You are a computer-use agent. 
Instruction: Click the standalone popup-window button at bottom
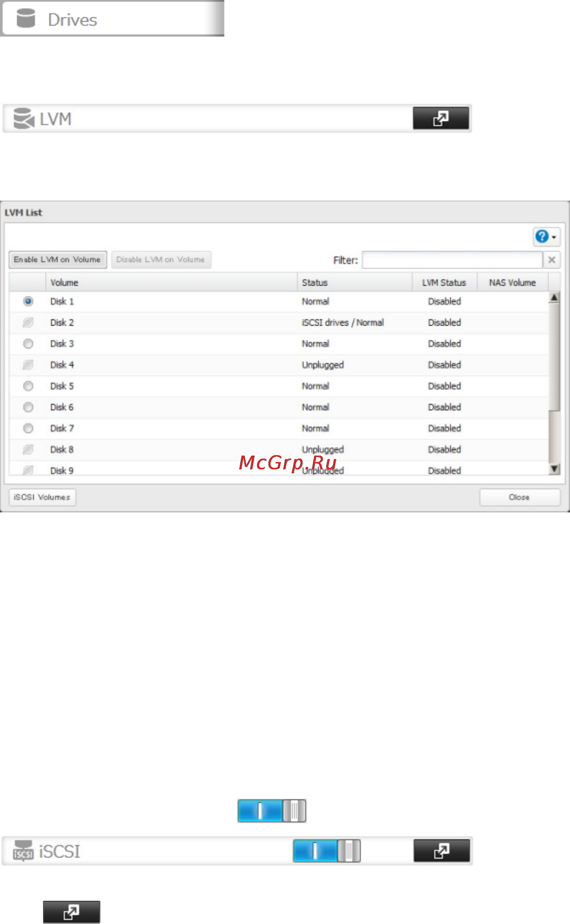tap(72, 912)
